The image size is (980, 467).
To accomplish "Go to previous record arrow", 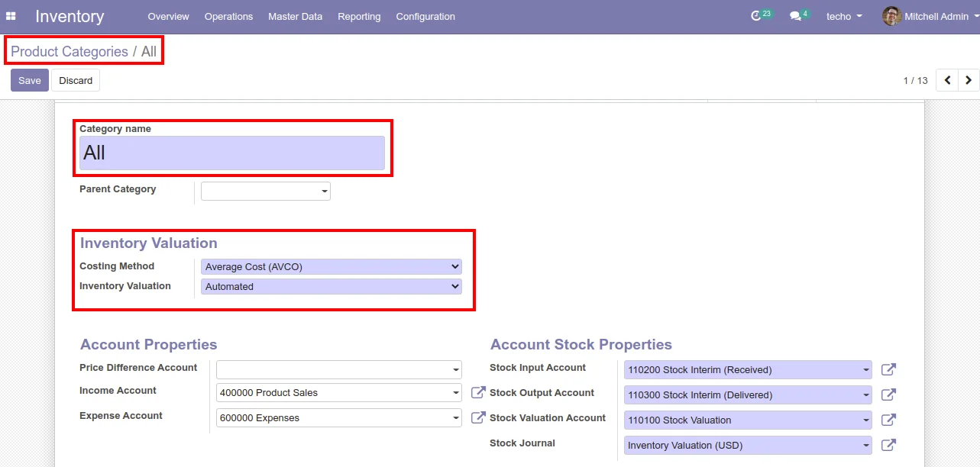I will point(947,80).
